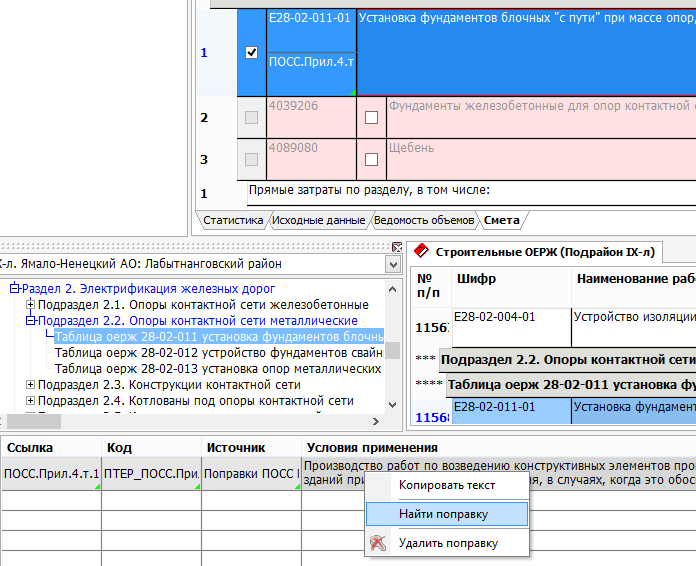Click the Подраздел 2.2 Опоры металлические label
The height and width of the screenshot is (566, 696).
tap(198, 321)
